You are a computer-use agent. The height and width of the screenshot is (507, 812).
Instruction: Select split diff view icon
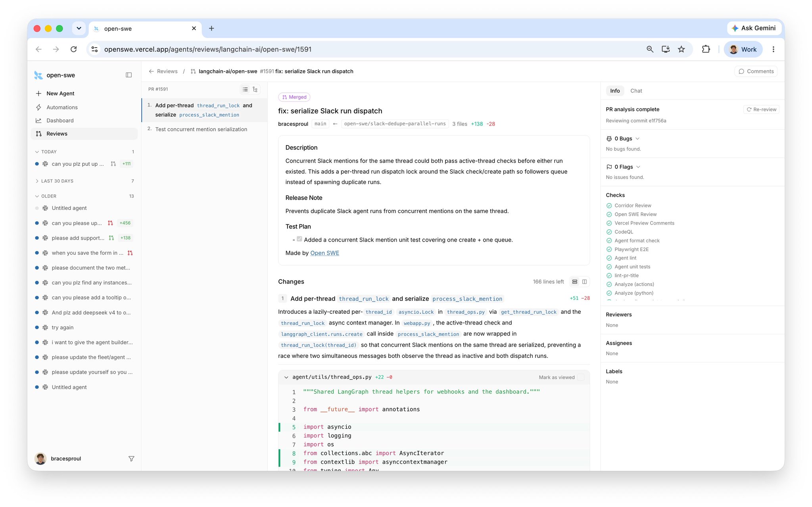click(x=584, y=282)
